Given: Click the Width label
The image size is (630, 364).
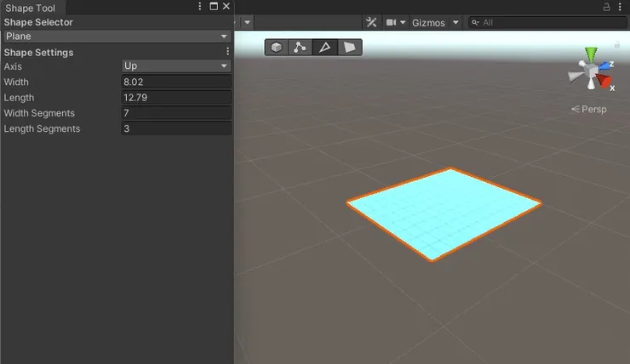Looking at the screenshot, I should 16,82.
